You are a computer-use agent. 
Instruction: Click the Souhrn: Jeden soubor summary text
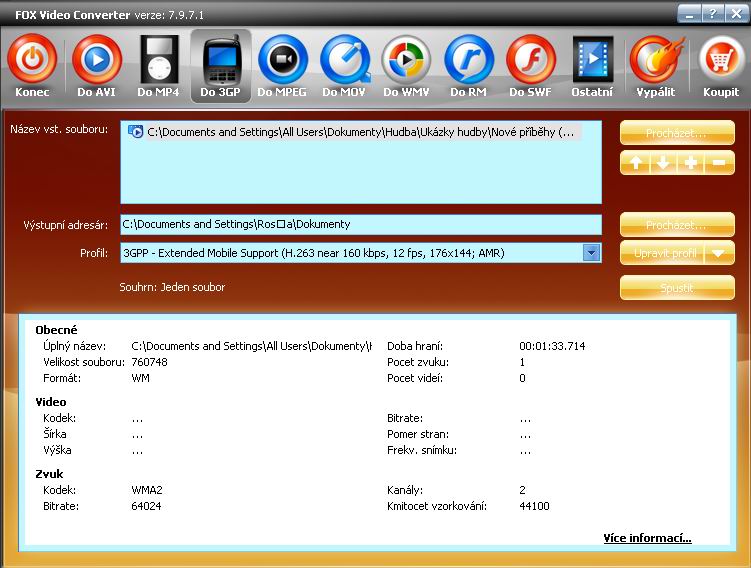(x=172, y=287)
